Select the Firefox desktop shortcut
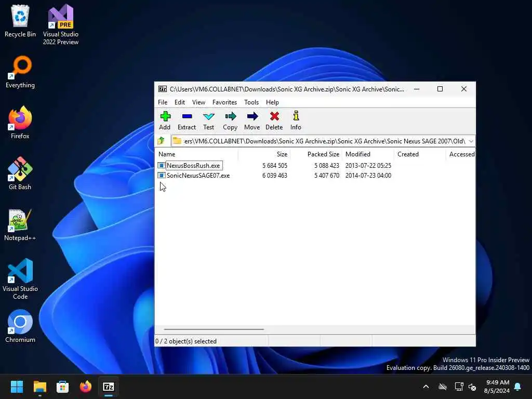532x399 pixels. (20, 123)
